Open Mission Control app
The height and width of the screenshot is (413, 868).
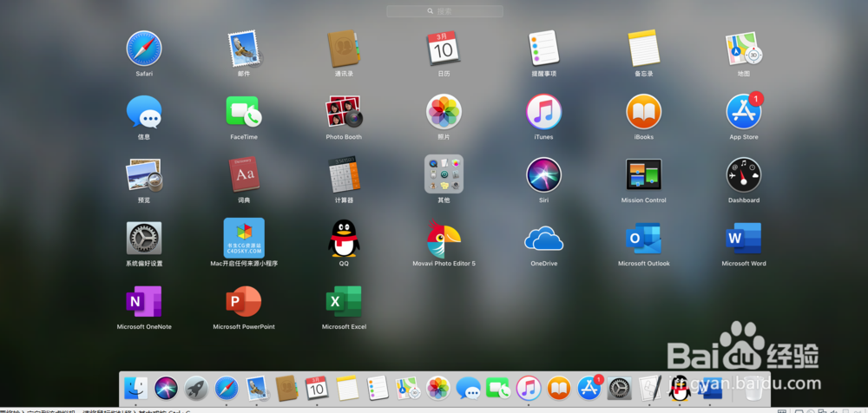click(x=644, y=175)
